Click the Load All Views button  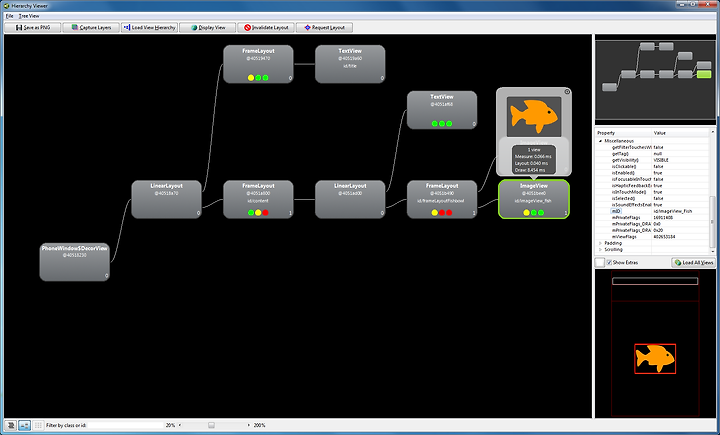[693, 263]
